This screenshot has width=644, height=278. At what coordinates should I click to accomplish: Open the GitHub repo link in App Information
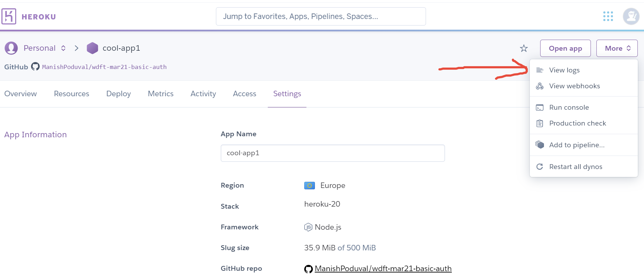click(383, 269)
